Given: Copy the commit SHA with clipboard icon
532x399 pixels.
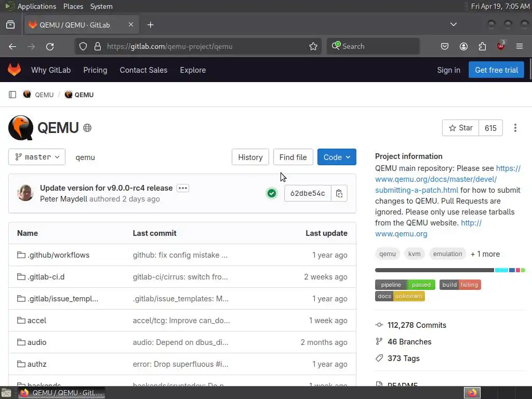Looking at the screenshot, I should 339,193.
